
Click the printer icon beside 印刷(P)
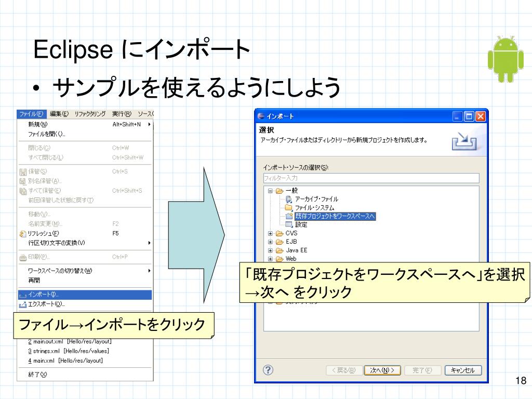[x=23, y=258]
